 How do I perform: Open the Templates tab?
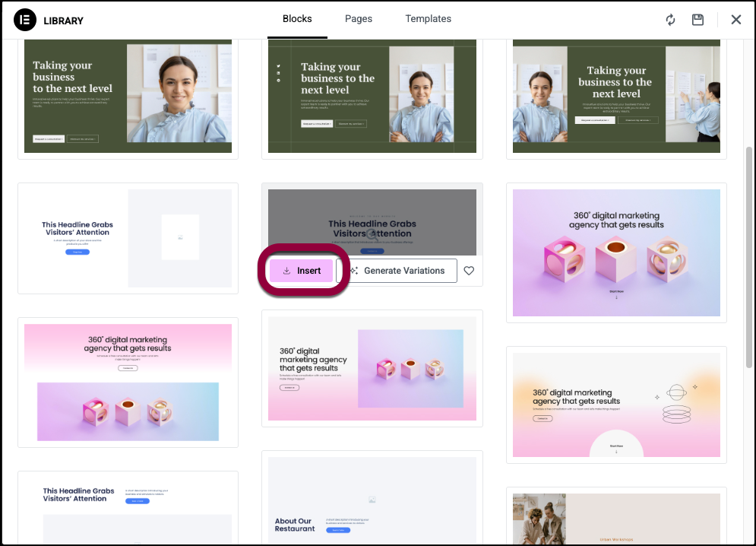click(x=428, y=19)
